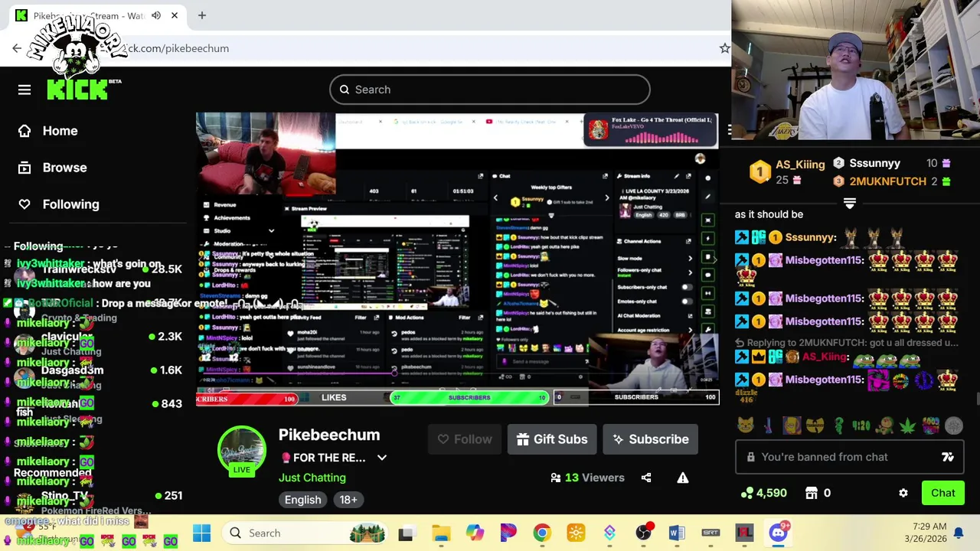
Task: Open the Just Chatting category link
Action: (312, 478)
